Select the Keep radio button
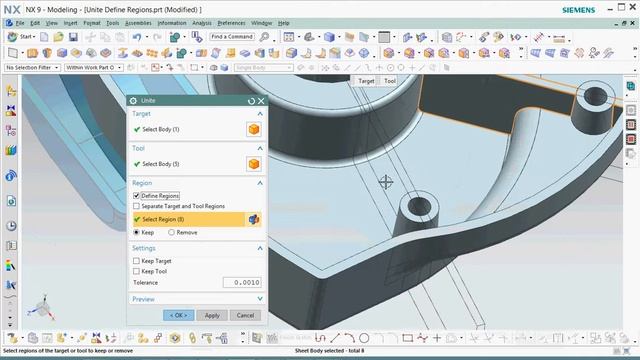Image resolution: width=640 pixels, height=360 pixels. (136, 232)
